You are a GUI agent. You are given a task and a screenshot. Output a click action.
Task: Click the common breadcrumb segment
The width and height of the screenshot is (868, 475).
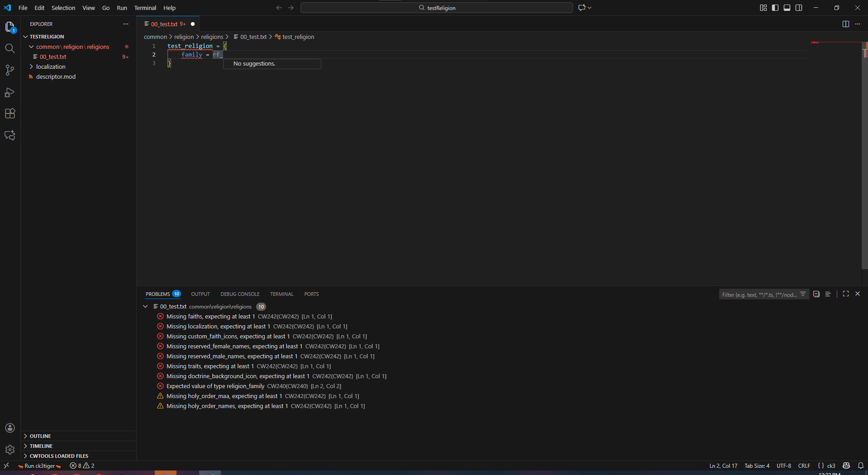(x=155, y=37)
